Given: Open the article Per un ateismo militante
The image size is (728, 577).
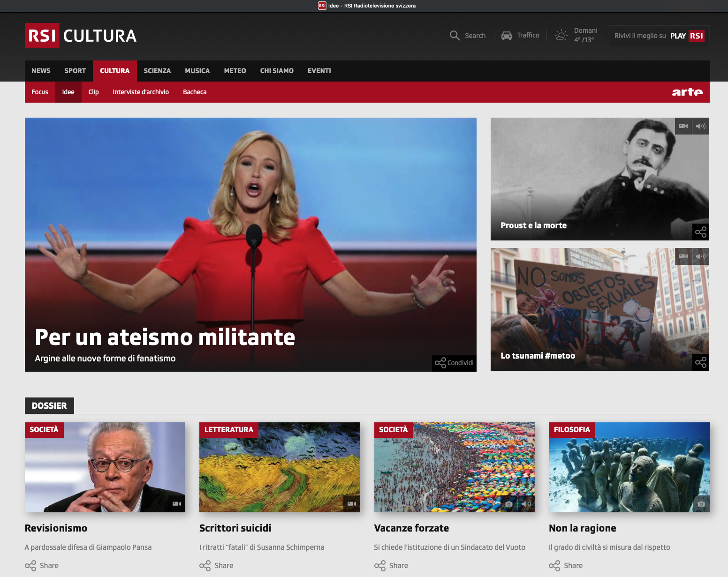Looking at the screenshot, I should pyautogui.click(x=165, y=337).
